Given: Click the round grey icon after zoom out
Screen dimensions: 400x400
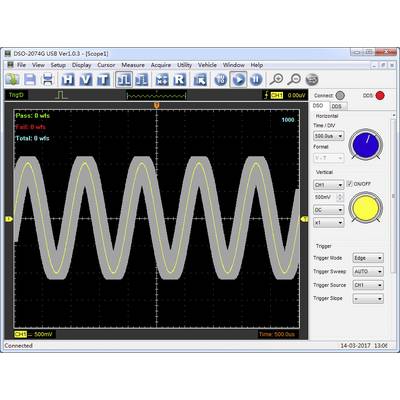Looking at the screenshot, I should pos(312,79).
